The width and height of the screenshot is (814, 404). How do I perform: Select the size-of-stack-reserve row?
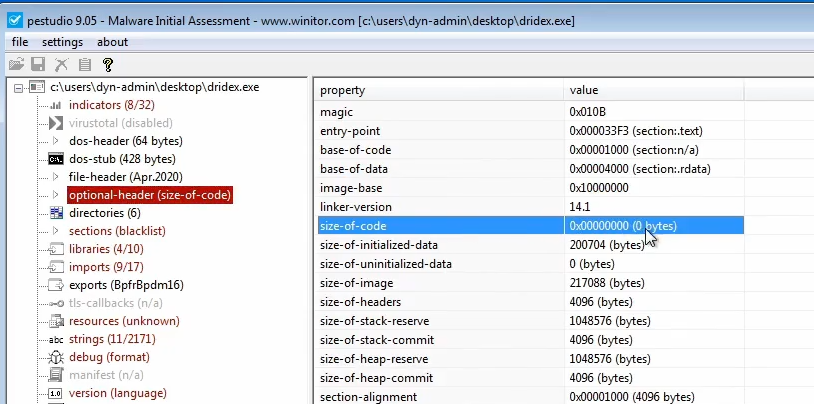pyautogui.click(x=530, y=321)
